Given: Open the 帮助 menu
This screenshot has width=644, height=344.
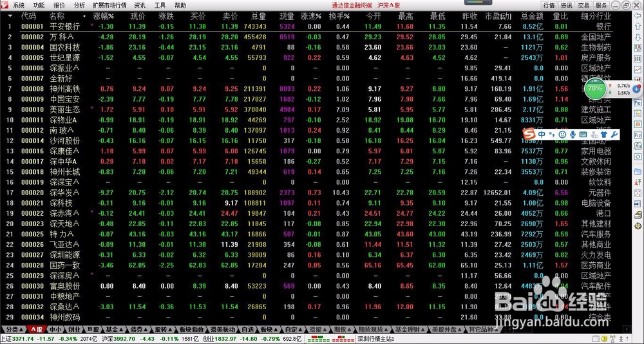Looking at the screenshot, I should click(180, 5).
